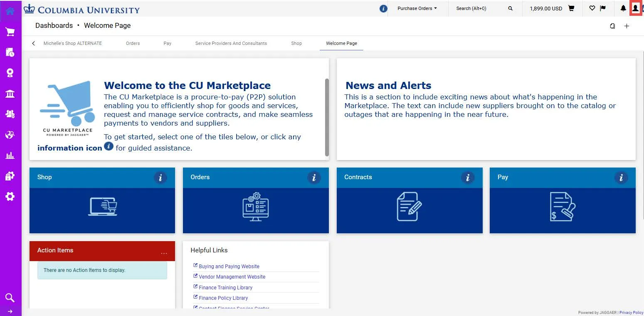Switch to the Orders dashboard tab
The height and width of the screenshot is (316, 644).
click(x=133, y=43)
